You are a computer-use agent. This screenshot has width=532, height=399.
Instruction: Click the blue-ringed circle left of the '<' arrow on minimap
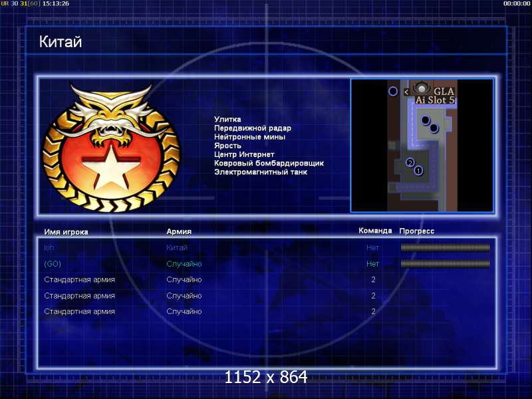[393, 91]
